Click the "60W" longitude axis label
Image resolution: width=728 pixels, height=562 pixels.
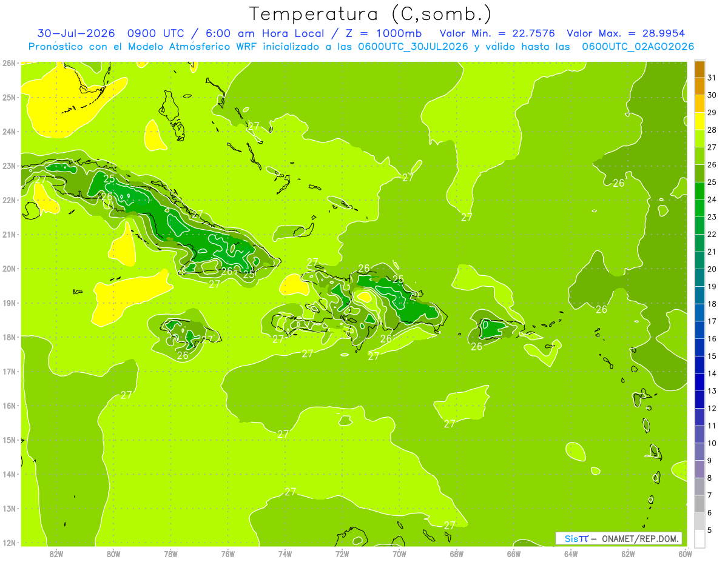point(685,554)
